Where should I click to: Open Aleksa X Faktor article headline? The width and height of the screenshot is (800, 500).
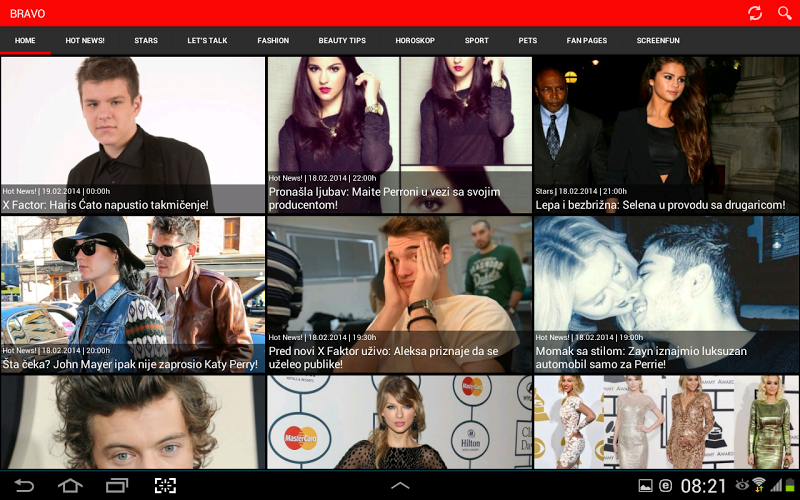click(384, 358)
